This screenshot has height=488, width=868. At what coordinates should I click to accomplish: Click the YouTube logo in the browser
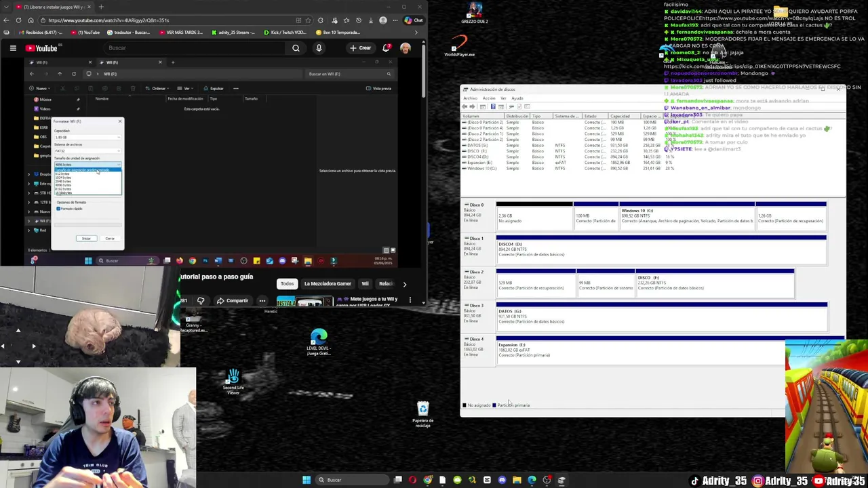pyautogui.click(x=41, y=48)
